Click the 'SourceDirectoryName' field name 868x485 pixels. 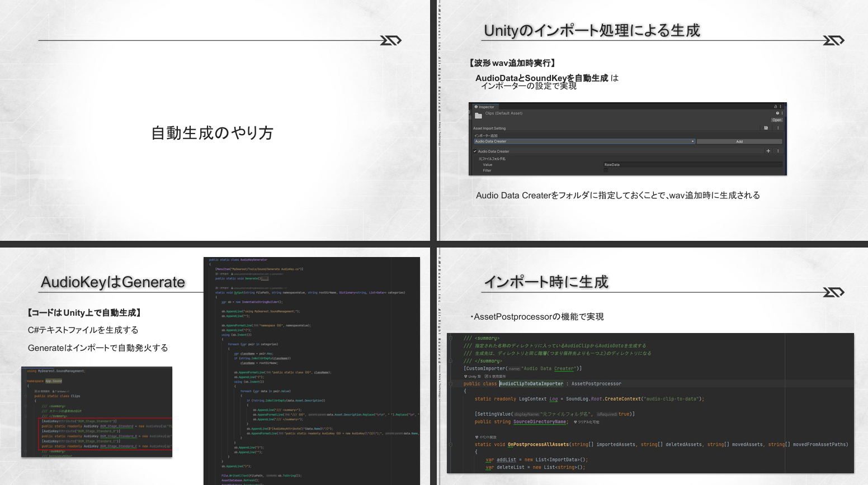(540, 422)
